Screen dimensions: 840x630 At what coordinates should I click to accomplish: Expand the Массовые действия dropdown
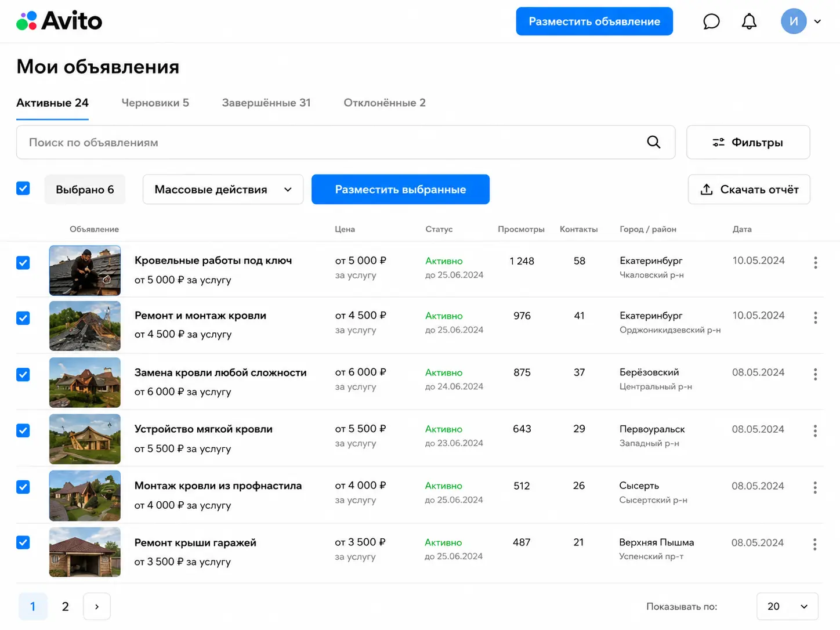223,190
